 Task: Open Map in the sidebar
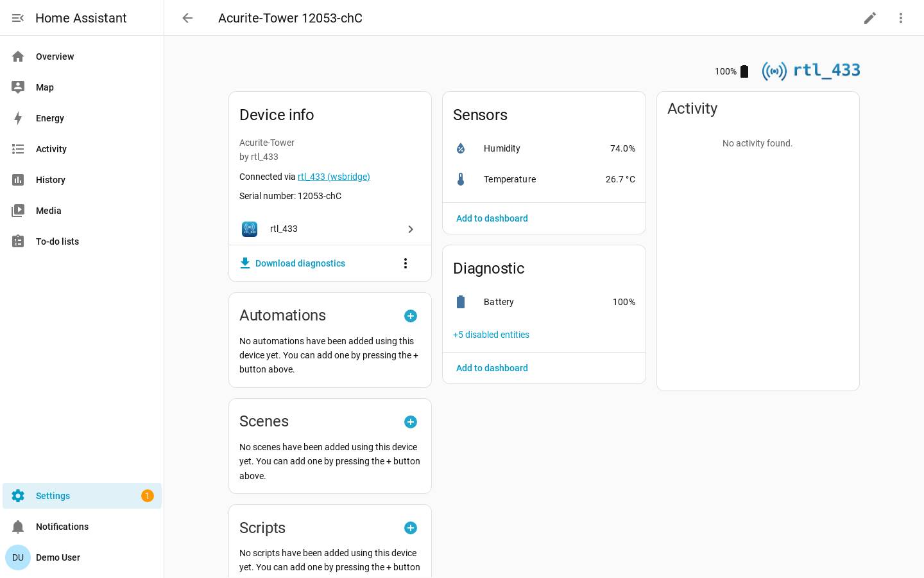82,87
